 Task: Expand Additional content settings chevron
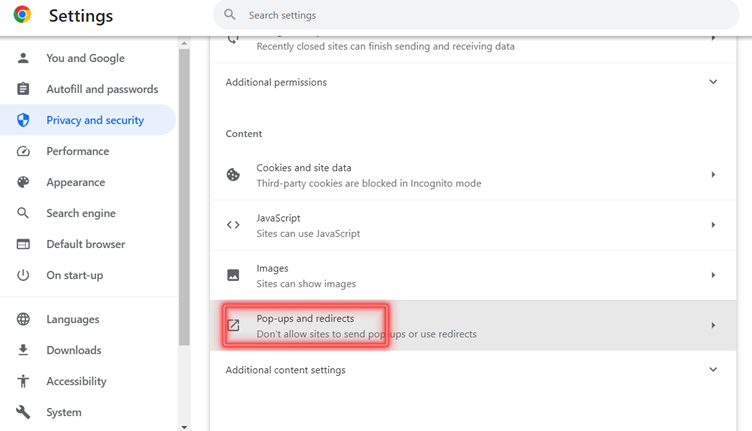click(713, 370)
